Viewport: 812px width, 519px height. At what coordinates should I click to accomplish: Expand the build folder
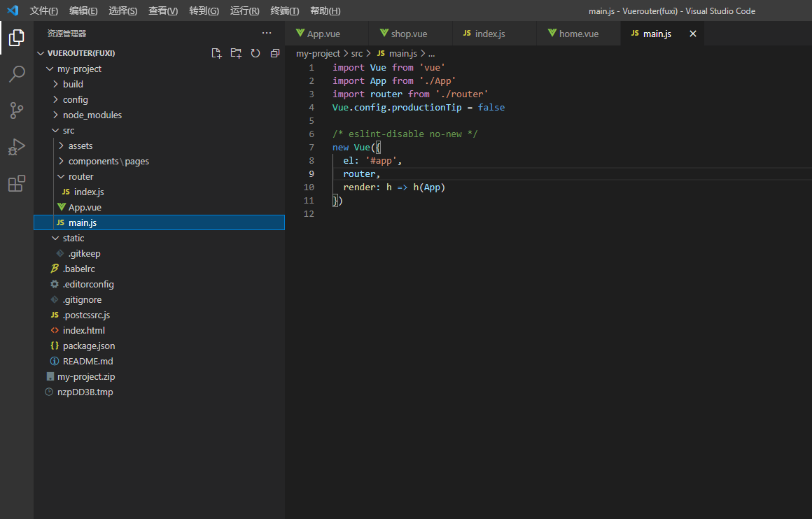159,85
